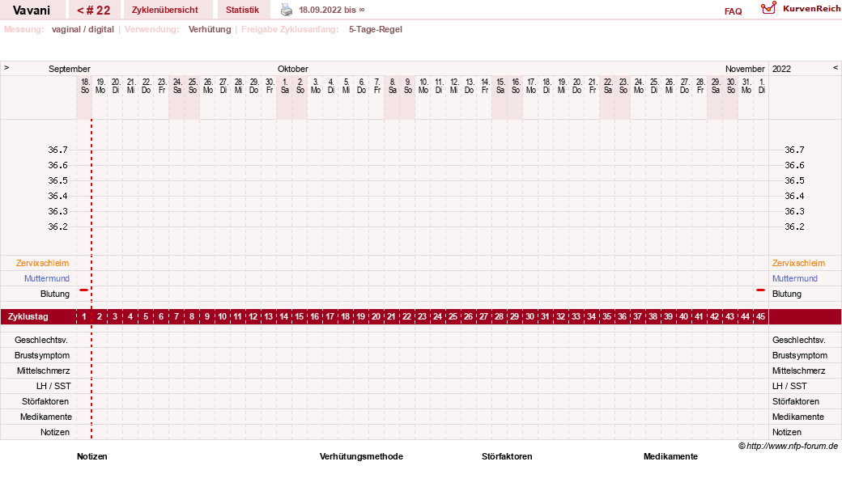
Task: Click the '1. Sa' October date header
Action: tap(285, 86)
